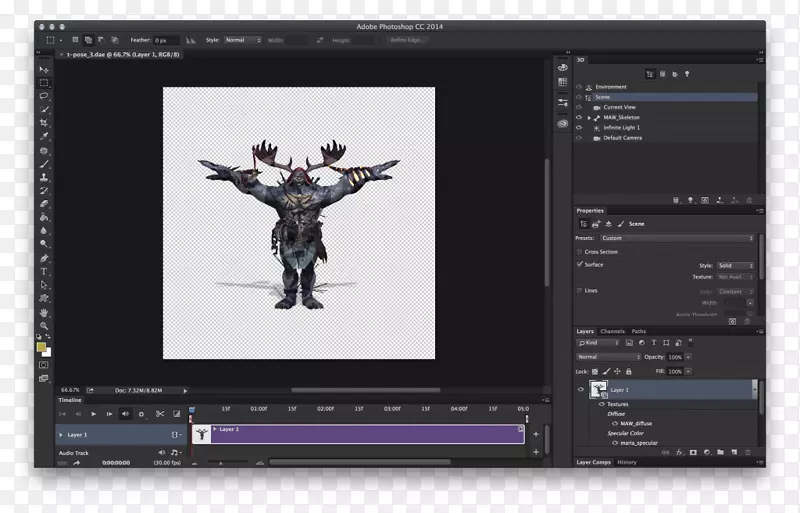Expand Layer 1 track in Timeline

[61, 435]
